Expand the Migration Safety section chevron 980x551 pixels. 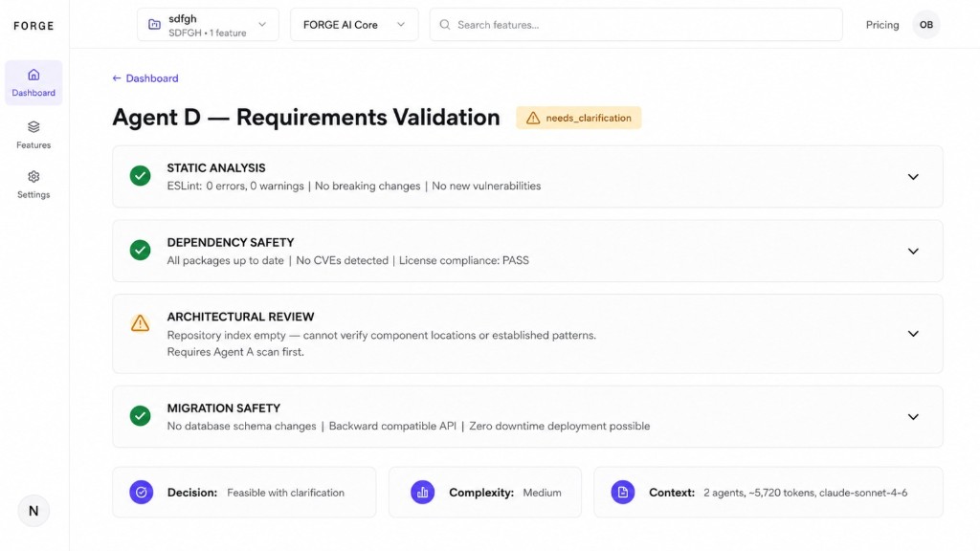point(913,417)
